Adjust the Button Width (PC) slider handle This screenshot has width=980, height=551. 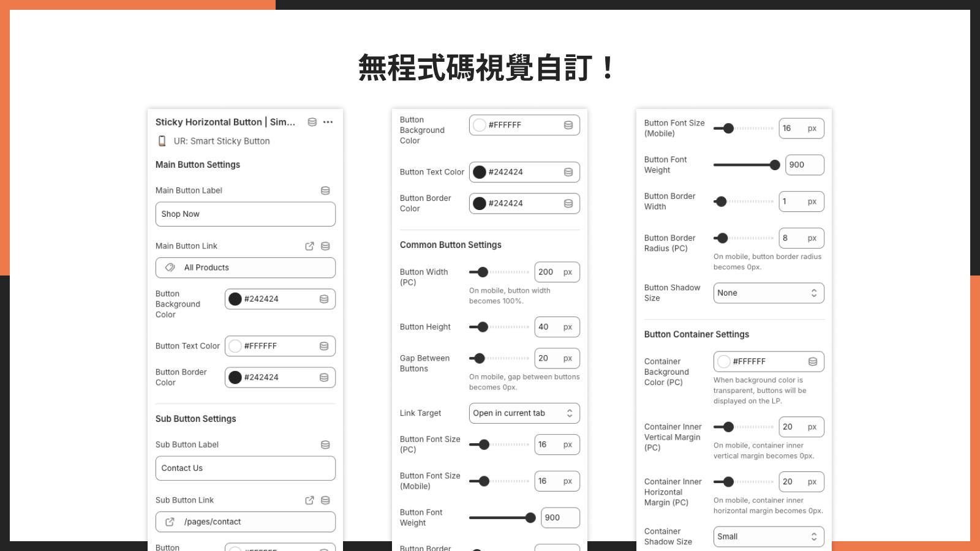pos(483,272)
